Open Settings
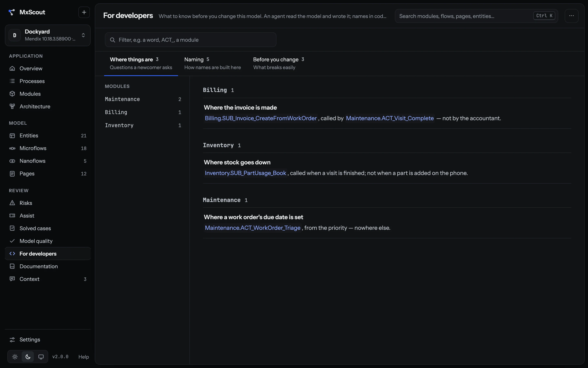588x368 pixels. [x=48, y=340]
